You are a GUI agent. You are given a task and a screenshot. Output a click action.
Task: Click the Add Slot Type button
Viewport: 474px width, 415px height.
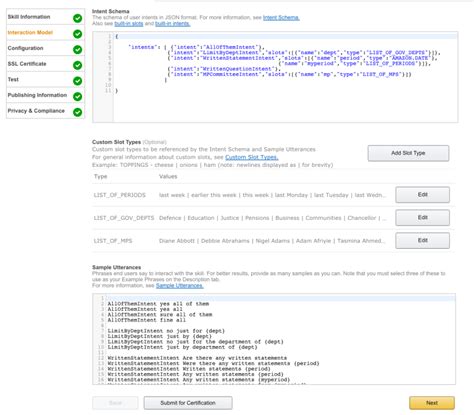(408, 153)
